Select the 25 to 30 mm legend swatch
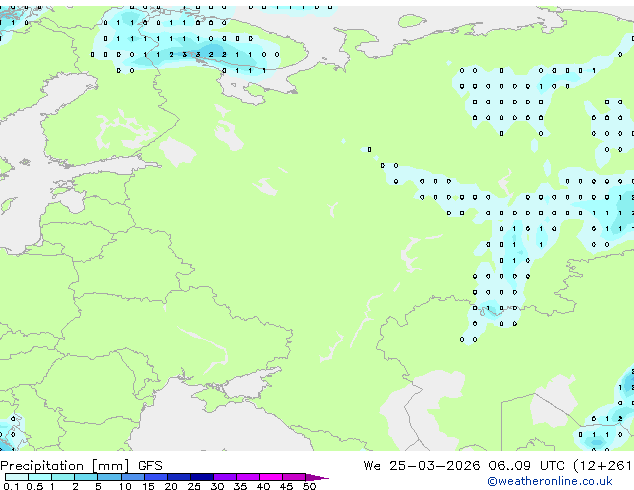Viewport: 634px width, 490px height. coord(202,477)
